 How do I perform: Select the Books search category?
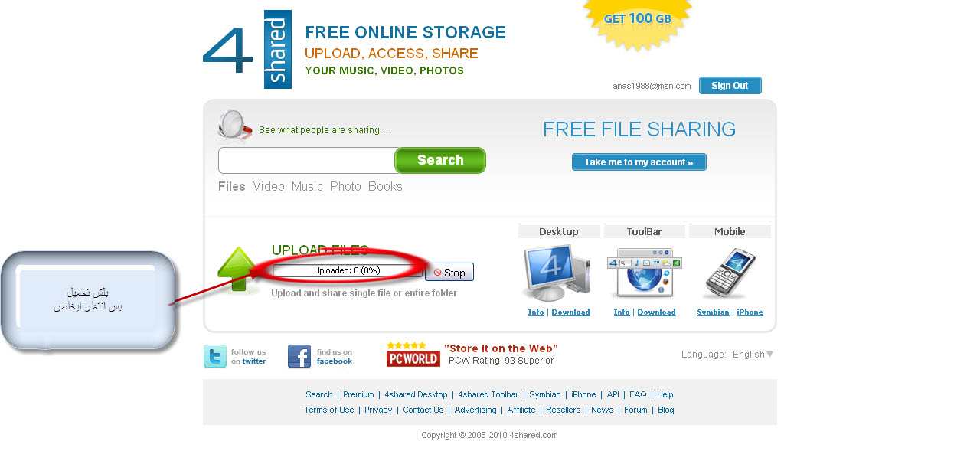pyautogui.click(x=385, y=187)
